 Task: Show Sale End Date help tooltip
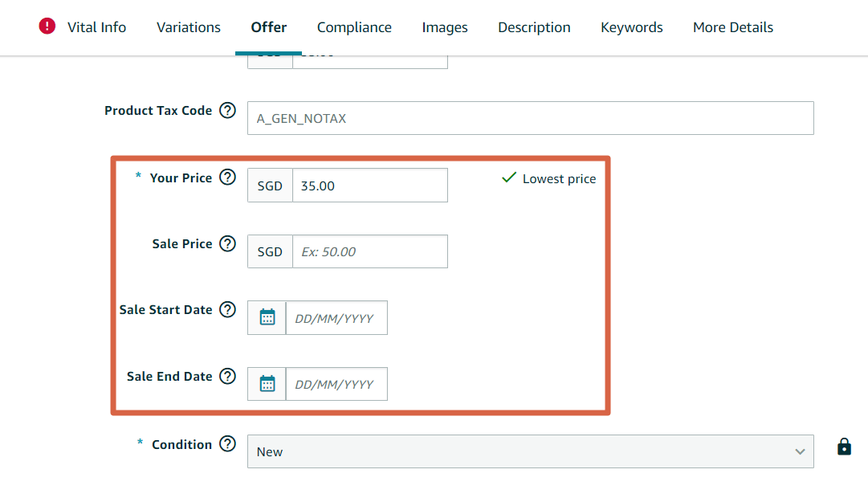click(x=228, y=376)
